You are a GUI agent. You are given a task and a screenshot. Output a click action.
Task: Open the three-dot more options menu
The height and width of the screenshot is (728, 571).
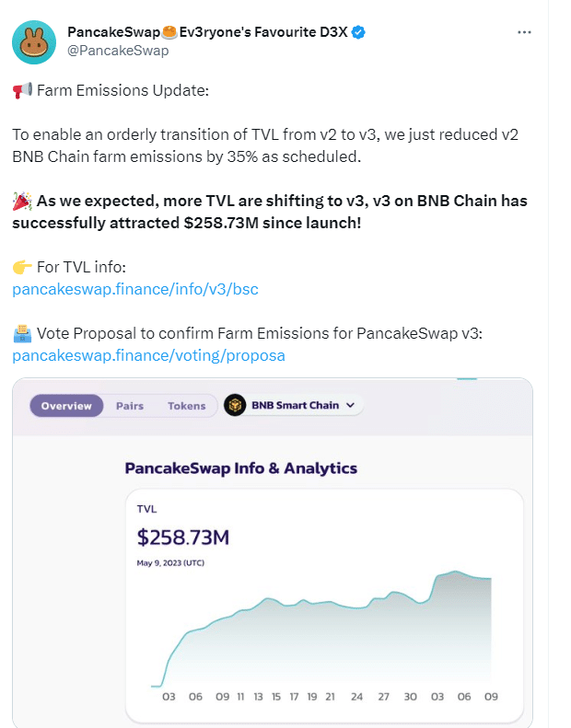[524, 32]
